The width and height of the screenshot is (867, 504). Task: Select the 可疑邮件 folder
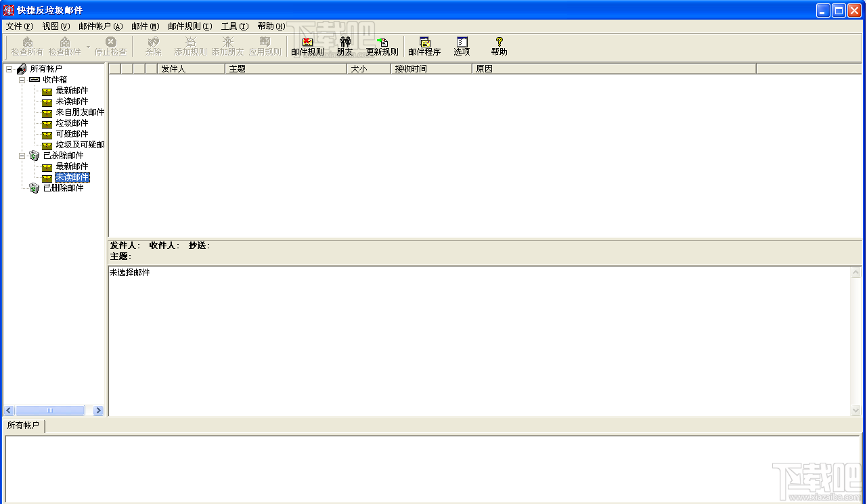click(x=72, y=134)
